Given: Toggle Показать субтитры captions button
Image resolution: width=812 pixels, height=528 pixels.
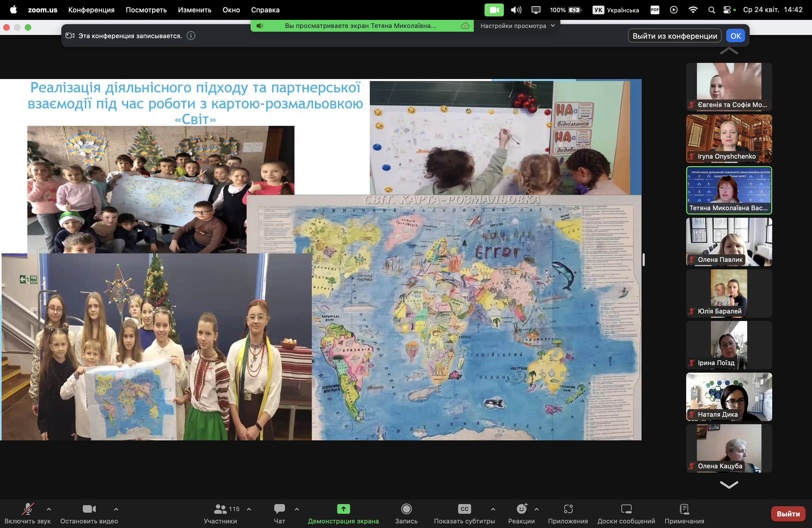Looking at the screenshot, I should [464, 514].
